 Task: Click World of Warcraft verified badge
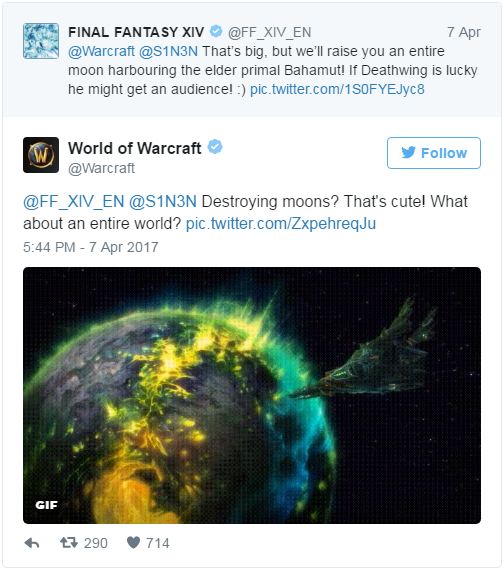coord(215,147)
